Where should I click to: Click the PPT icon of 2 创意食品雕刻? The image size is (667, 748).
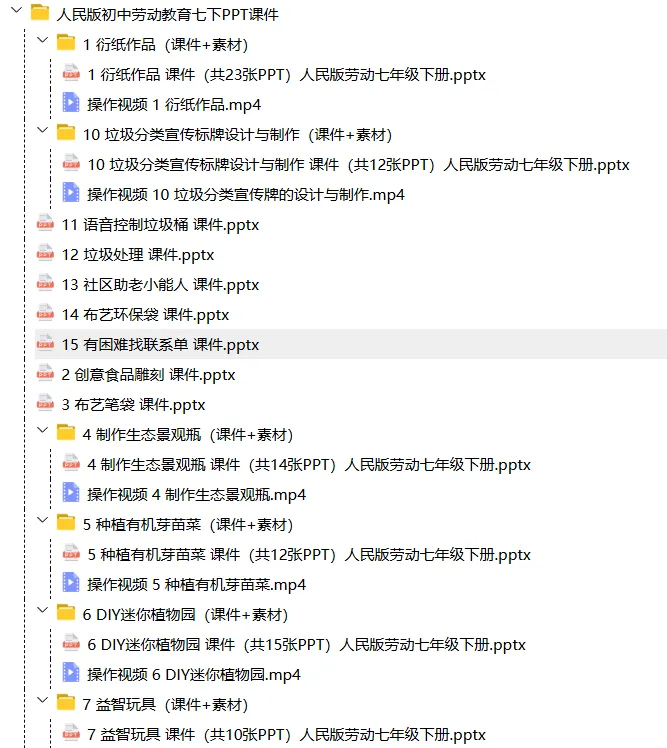[45, 373]
